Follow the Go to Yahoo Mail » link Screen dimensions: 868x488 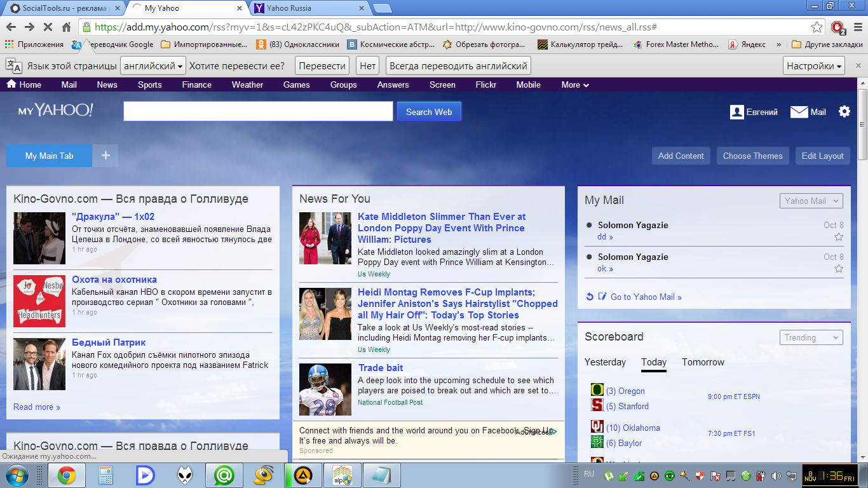tap(646, 297)
